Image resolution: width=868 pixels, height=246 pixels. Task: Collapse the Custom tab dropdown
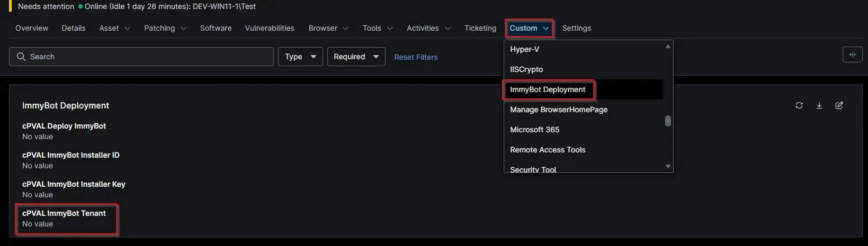529,28
